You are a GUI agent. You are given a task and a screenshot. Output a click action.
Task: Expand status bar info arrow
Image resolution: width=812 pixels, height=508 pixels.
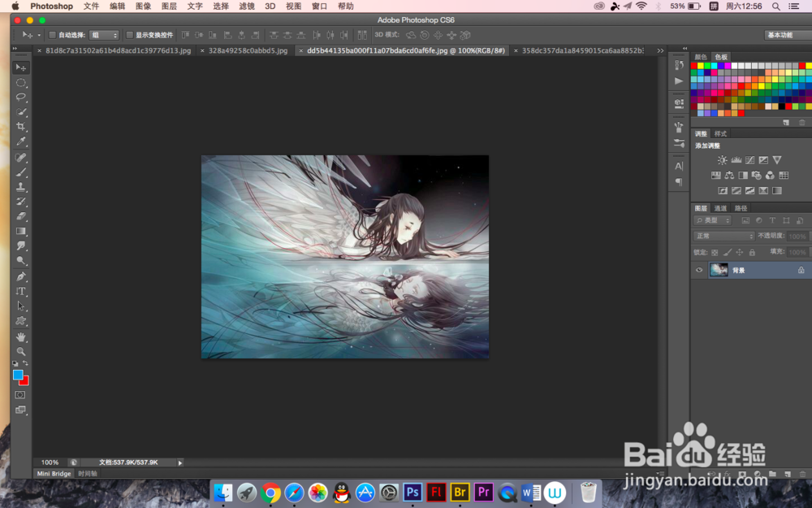[179, 463]
